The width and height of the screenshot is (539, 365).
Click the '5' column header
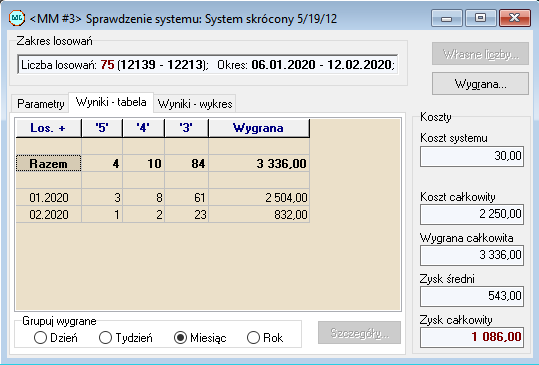tap(102, 128)
